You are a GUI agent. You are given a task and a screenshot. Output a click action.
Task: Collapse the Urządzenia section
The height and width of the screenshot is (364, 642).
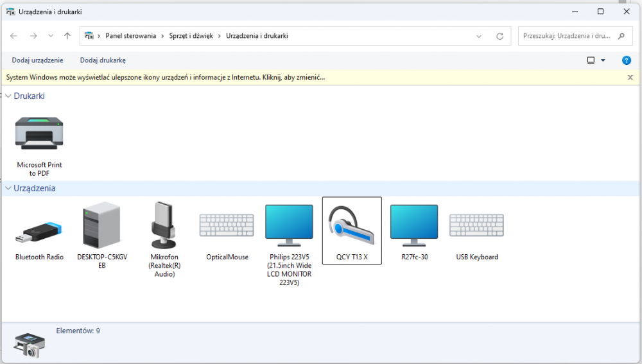click(x=8, y=189)
